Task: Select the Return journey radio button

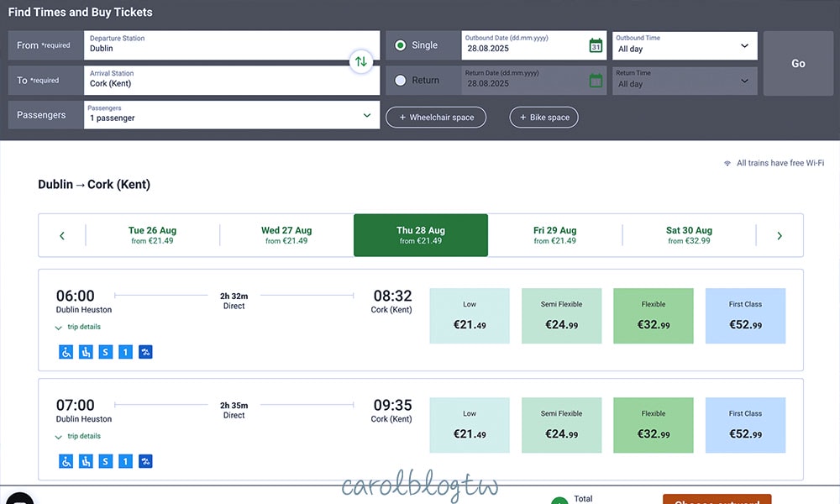Action: 400,81
